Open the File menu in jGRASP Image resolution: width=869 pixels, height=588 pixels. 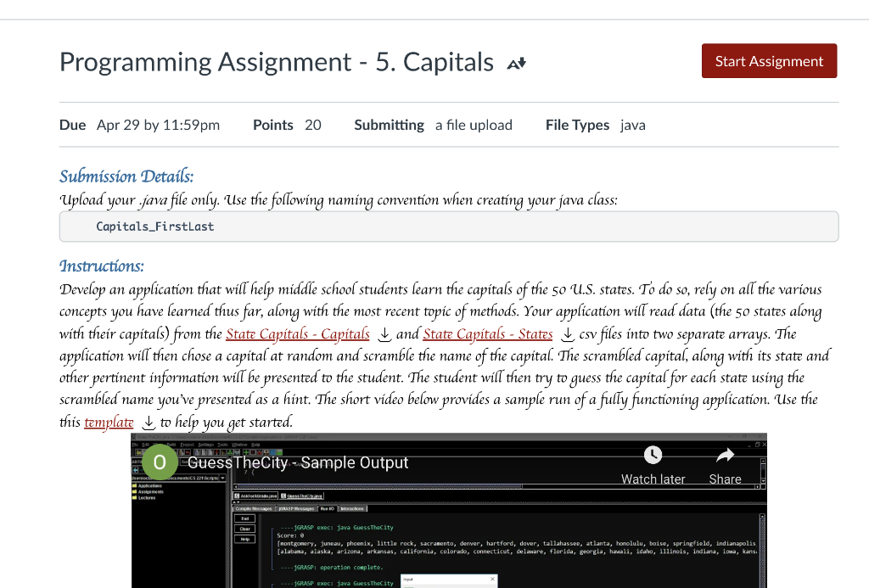[137, 444]
